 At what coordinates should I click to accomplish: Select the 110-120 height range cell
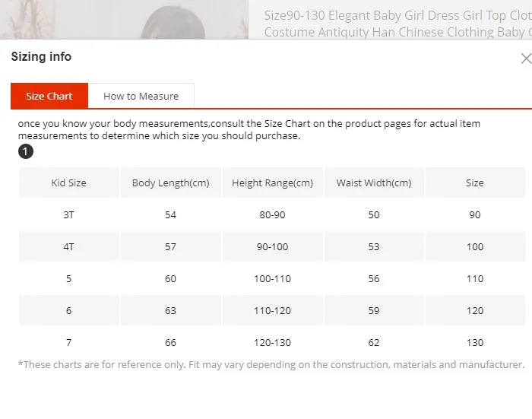coord(272,310)
